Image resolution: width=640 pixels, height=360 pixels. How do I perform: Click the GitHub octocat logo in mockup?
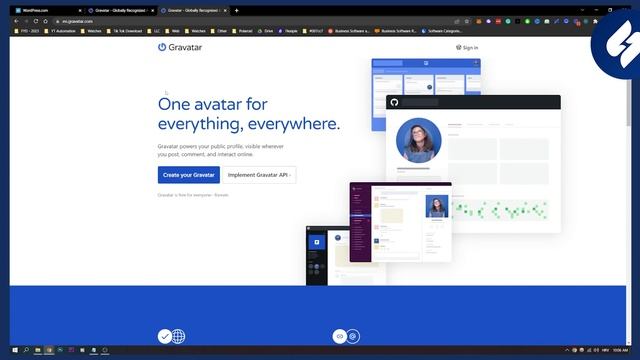(x=394, y=102)
